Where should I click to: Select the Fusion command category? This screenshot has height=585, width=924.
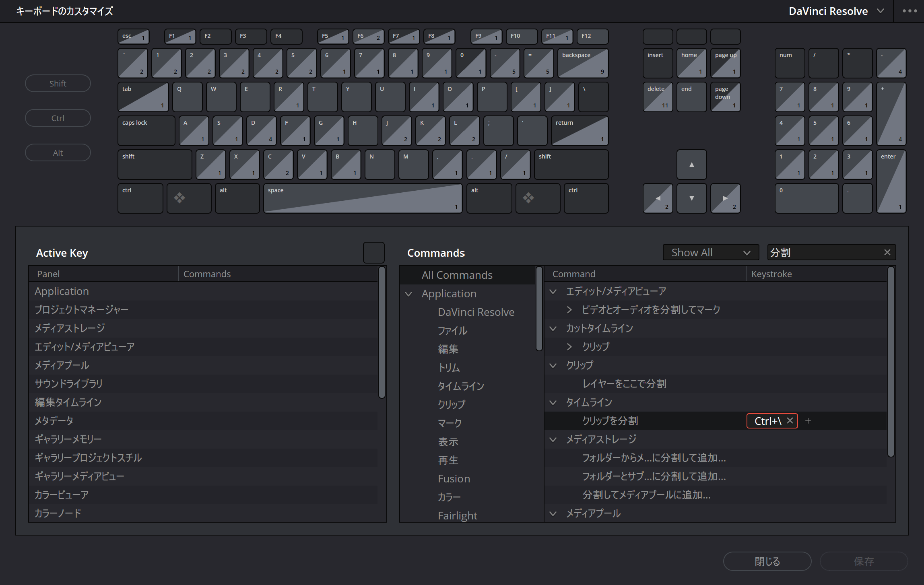click(467, 479)
